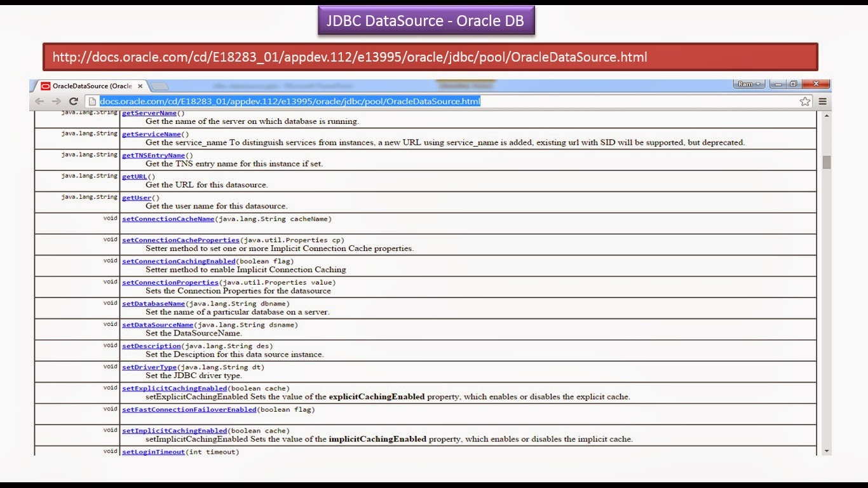868x488 pixels.
Task: Open the setDataSourceName method link
Action: pyautogui.click(x=158, y=325)
